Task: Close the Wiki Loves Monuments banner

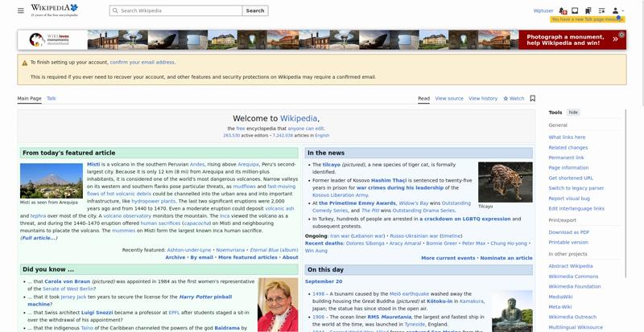Action: 621,35
